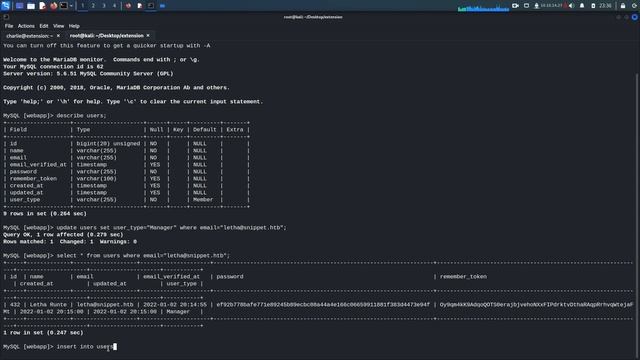This screenshot has height=360, width=640.
Task: Open the notifications bell icon
Action: point(582,6)
